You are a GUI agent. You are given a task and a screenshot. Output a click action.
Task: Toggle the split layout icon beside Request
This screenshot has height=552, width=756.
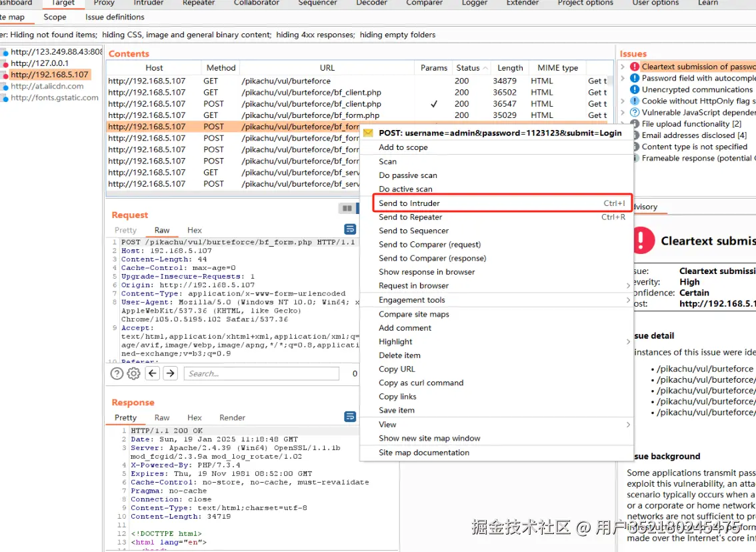point(347,208)
